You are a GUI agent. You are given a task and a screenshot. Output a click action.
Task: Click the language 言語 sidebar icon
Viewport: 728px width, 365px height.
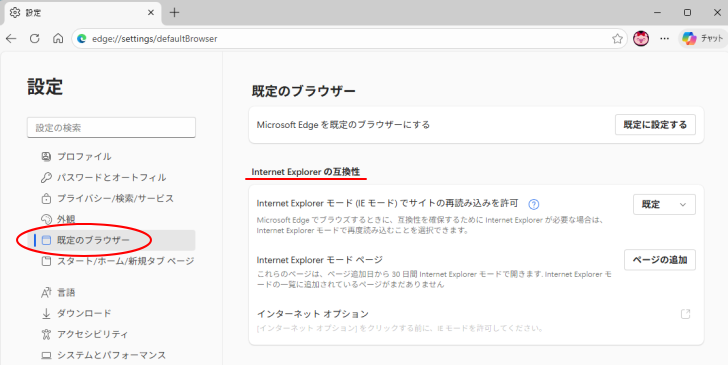46,293
